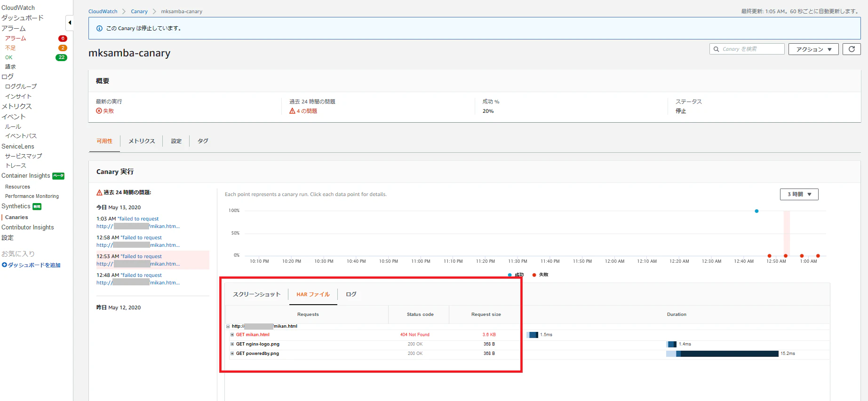Open the 3 時間 time range dropdown
Viewport: 868px width, 401px height.
pos(799,194)
